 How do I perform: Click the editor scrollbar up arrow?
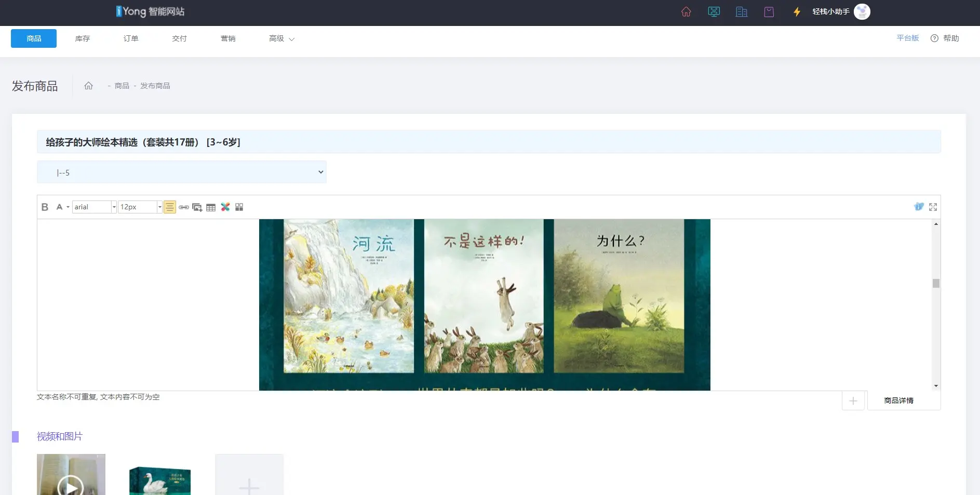point(936,224)
